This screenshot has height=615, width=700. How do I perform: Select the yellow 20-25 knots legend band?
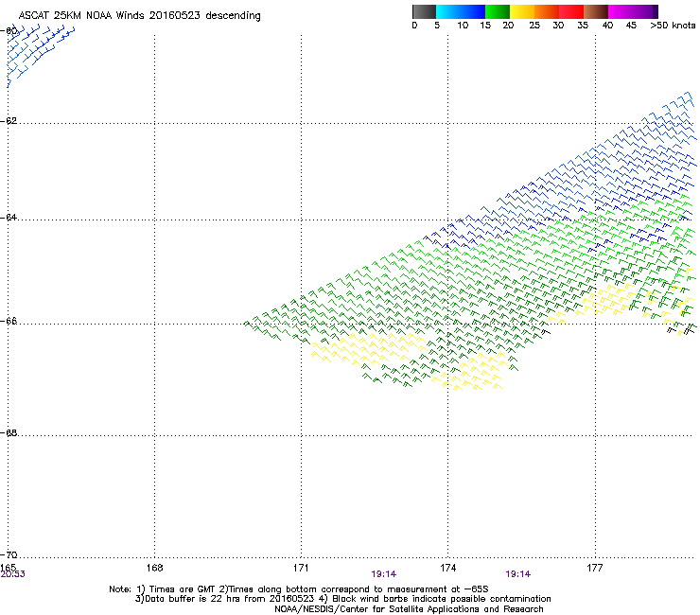point(522,11)
